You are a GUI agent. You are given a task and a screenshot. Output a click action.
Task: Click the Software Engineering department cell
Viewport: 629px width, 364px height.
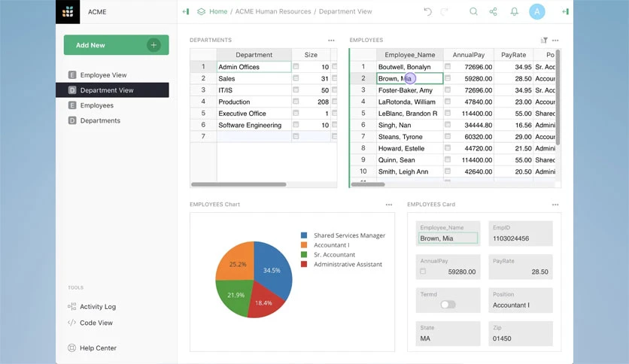click(254, 125)
